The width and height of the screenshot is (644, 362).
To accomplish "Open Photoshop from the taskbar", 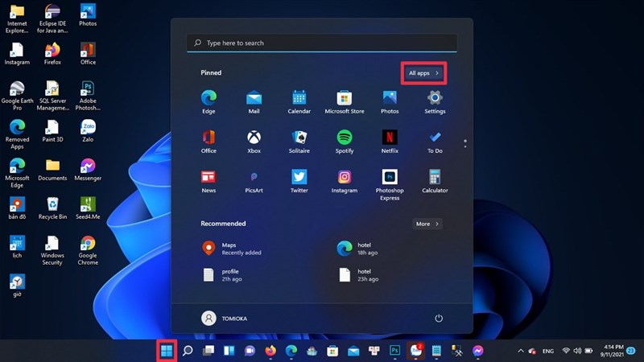I will coord(394,351).
